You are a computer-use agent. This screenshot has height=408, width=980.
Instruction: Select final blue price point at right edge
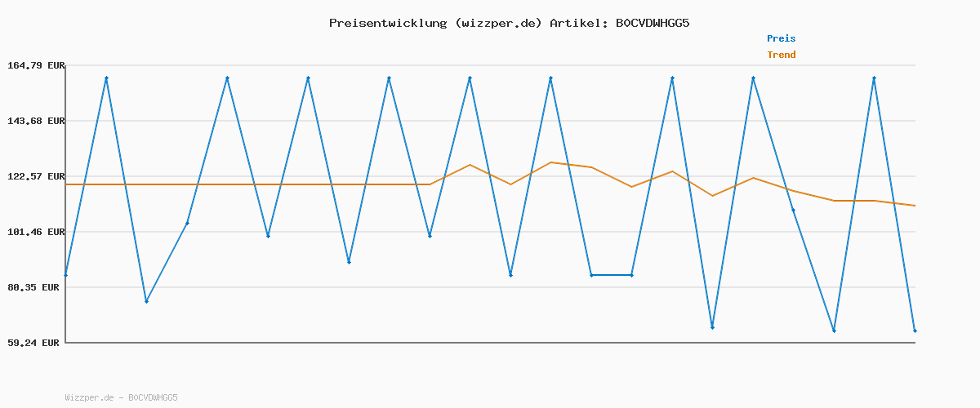click(915, 330)
